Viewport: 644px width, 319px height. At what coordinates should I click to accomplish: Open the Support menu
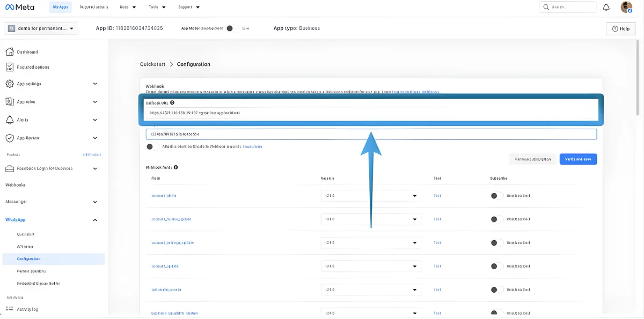pos(189,7)
